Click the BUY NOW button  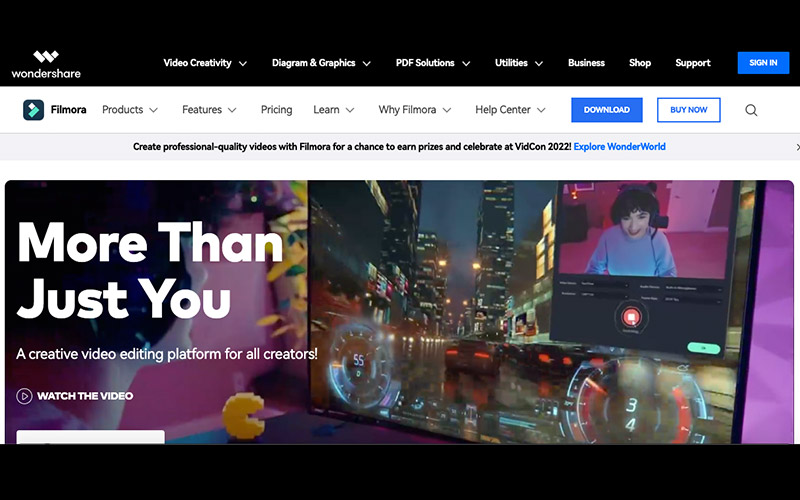click(x=689, y=110)
